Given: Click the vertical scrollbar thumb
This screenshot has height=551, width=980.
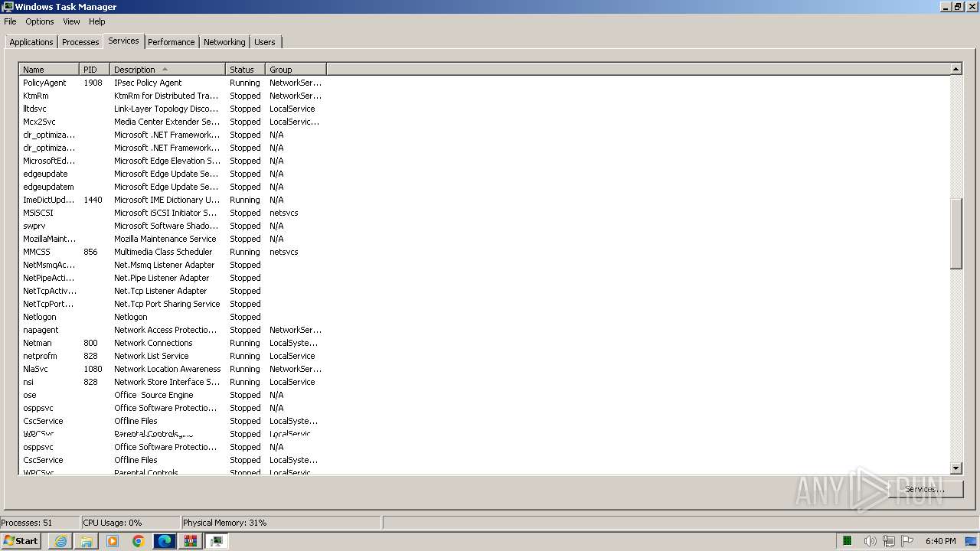Looking at the screenshot, I should click(x=955, y=233).
